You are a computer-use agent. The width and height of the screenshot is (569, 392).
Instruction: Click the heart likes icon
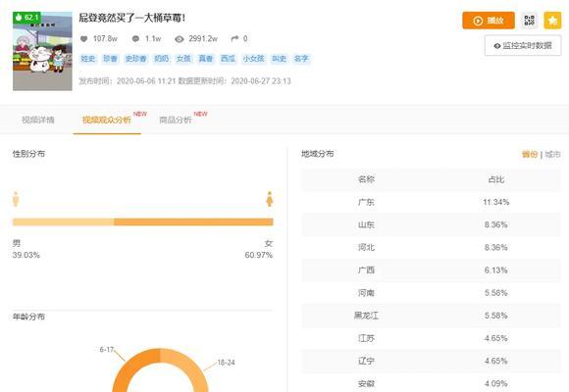83,39
